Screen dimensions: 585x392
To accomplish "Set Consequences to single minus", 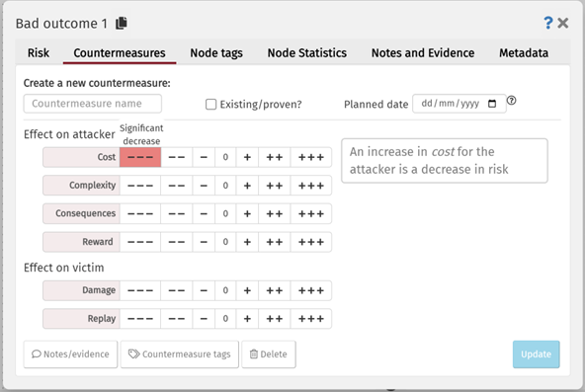I will 204,214.
